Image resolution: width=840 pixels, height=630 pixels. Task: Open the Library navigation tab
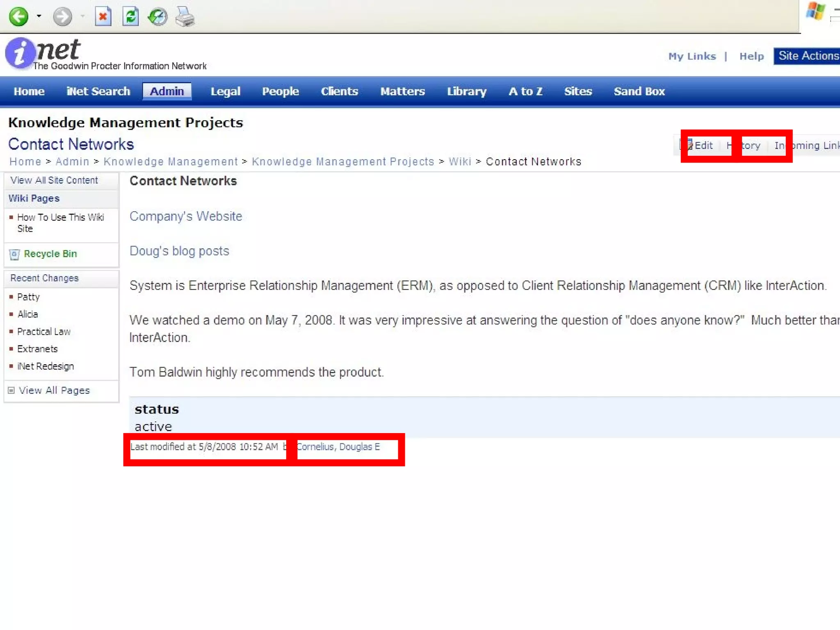[466, 91]
